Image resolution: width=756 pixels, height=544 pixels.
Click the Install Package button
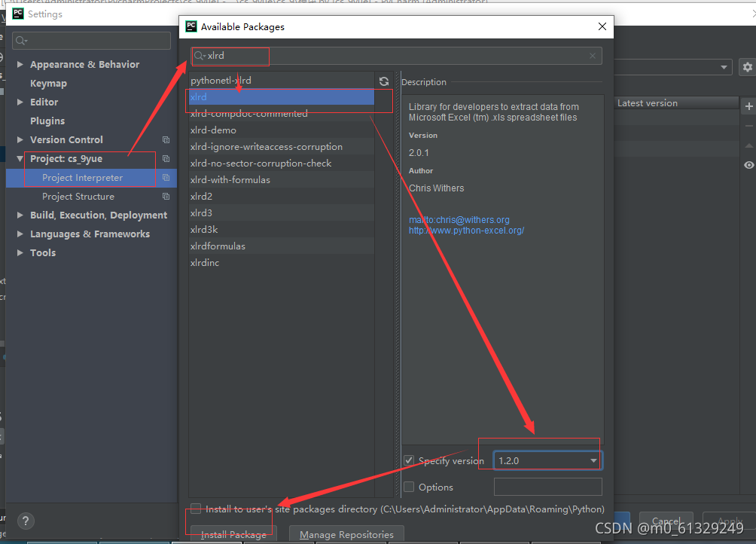click(234, 534)
